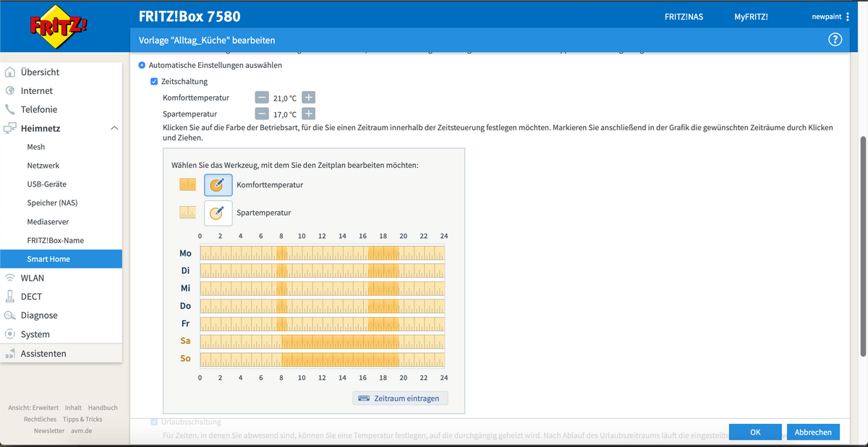
Task: Increase Spartemperatur with plus button
Action: pyautogui.click(x=308, y=114)
